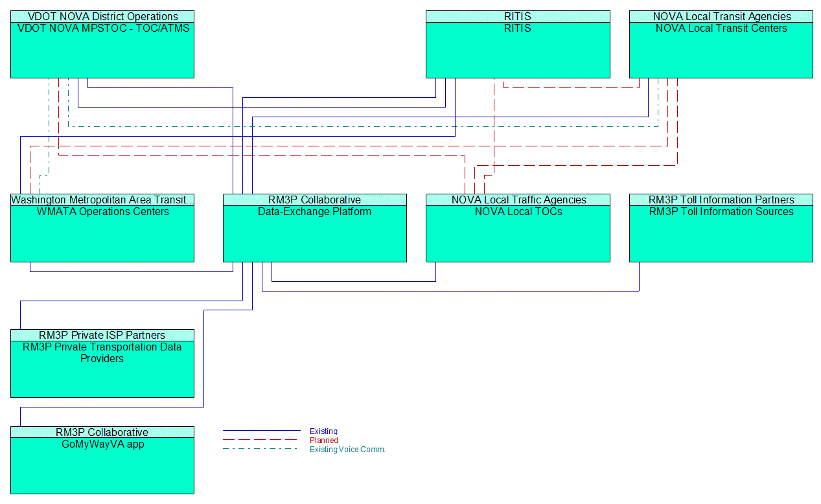This screenshot has height=504, width=821.
Task: Click the RM3P Private ISP Partners header
Action: (x=102, y=336)
